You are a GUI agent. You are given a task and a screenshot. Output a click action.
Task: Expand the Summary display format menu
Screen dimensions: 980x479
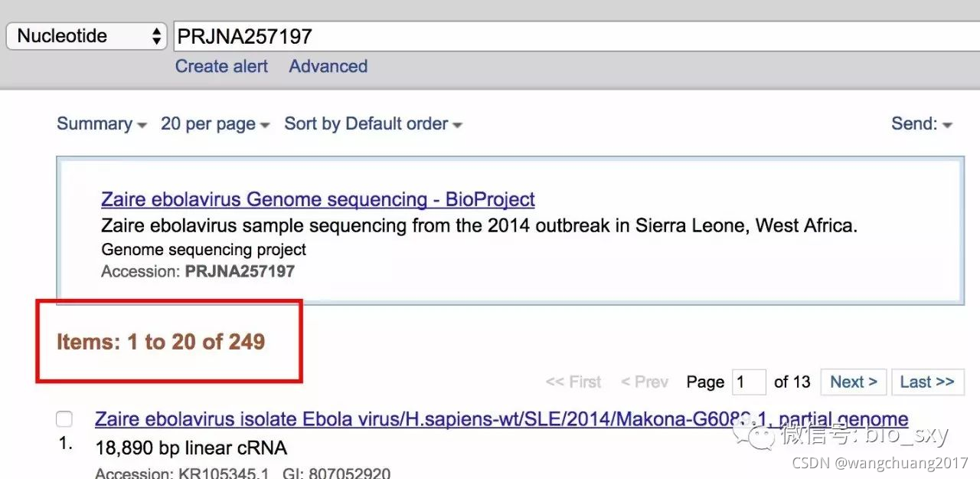[101, 124]
